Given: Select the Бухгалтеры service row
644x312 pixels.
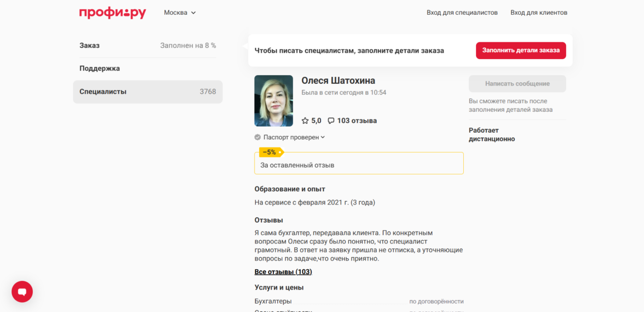Looking at the screenshot, I should point(359,301).
